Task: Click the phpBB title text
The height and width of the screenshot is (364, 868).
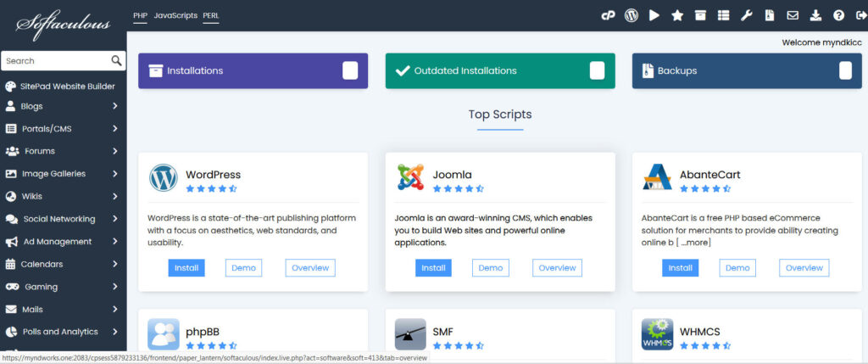Action: tap(203, 332)
